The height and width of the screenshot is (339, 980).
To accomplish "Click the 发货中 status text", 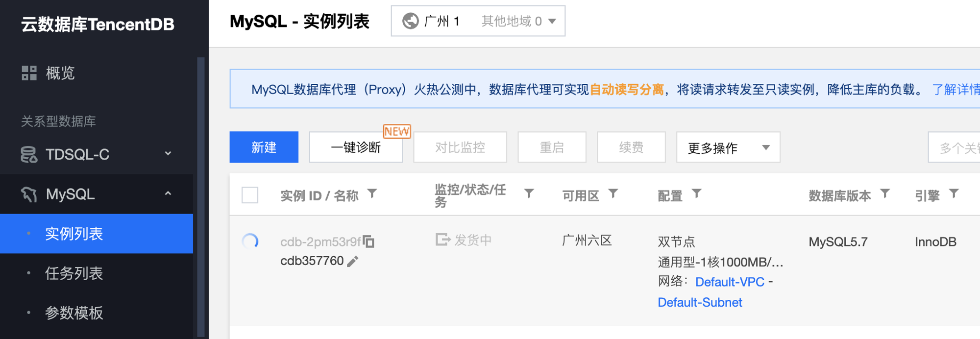I will [x=473, y=240].
